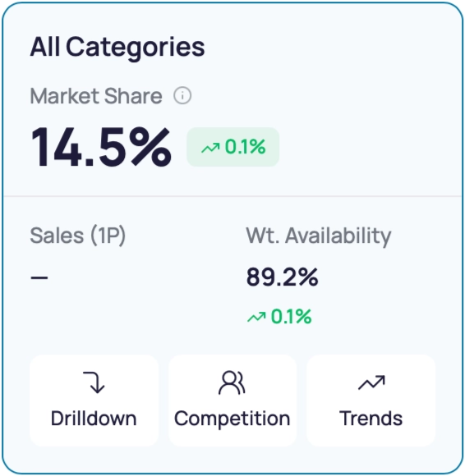Click the Competition people icon
465x476 pixels.
pos(232,382)
